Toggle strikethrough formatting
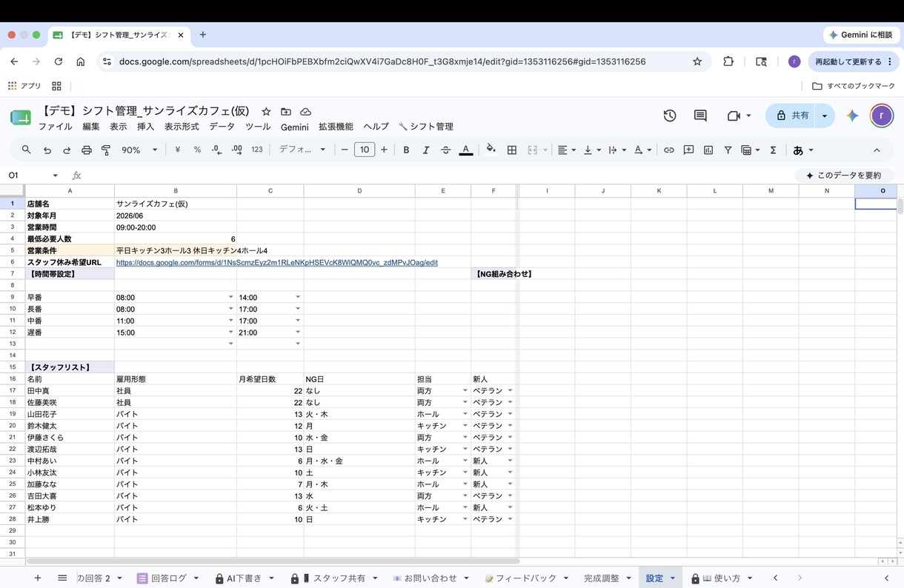The image size is (904, 588). click(x=445, y=150)
